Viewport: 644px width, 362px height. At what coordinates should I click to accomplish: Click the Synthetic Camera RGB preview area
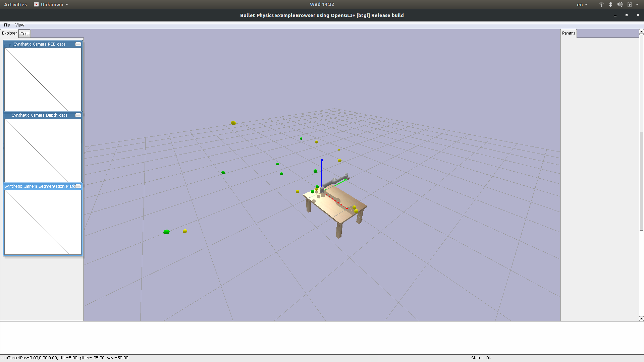click(43, 79)
